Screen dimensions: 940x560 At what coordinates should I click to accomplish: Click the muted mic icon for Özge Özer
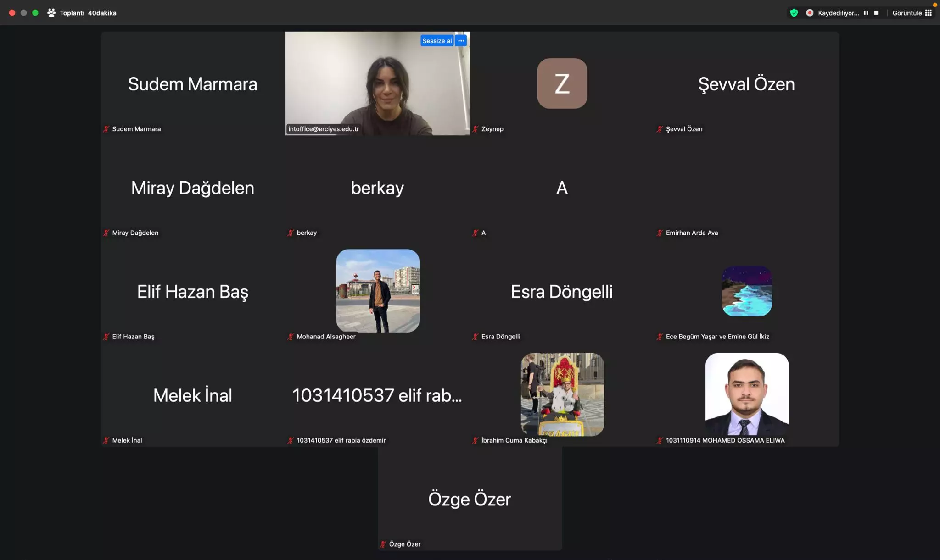click(383, 544)
